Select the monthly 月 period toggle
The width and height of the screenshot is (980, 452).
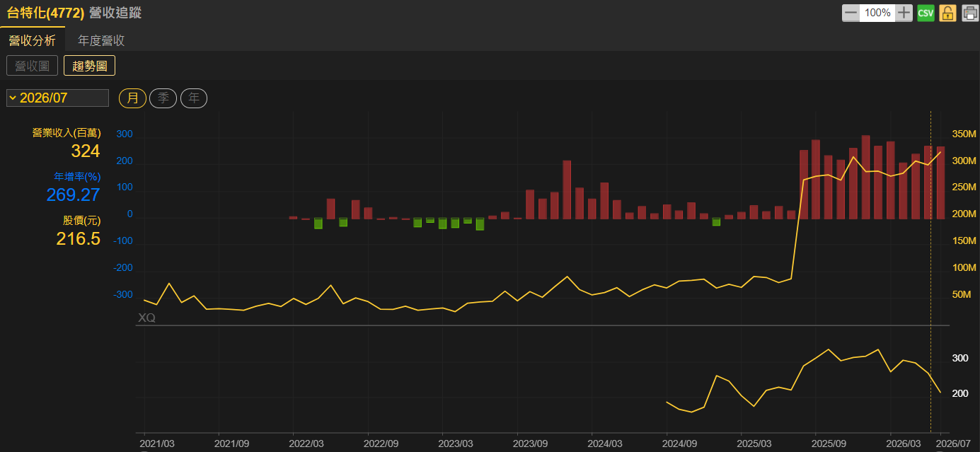pos(132,98)
